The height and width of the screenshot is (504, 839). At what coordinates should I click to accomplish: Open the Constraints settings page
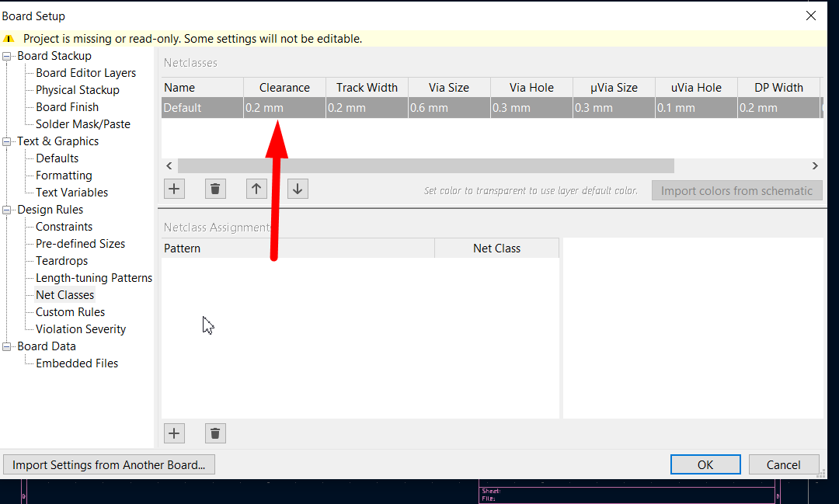(64, 227)
